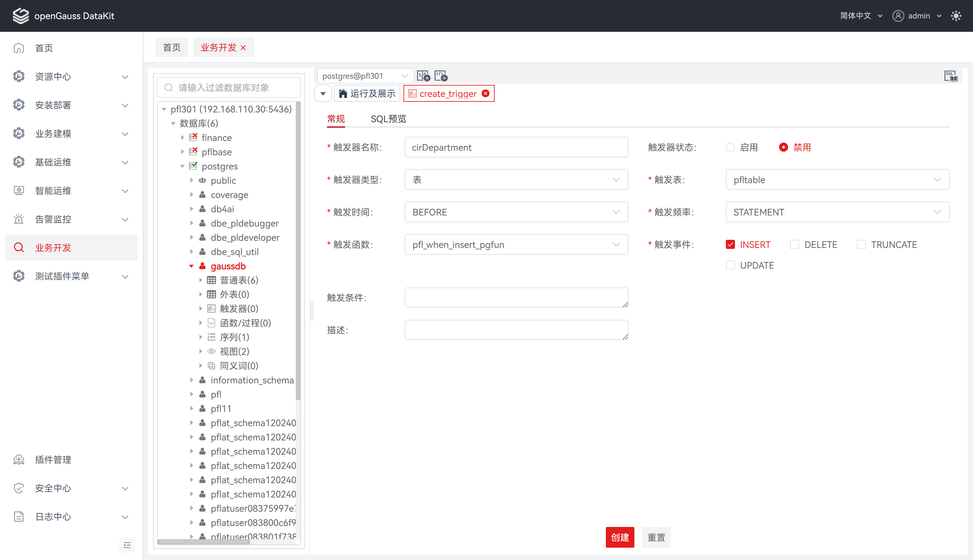
Task: Collapse the 数据库(6) tree node
Action: (173, 123)
